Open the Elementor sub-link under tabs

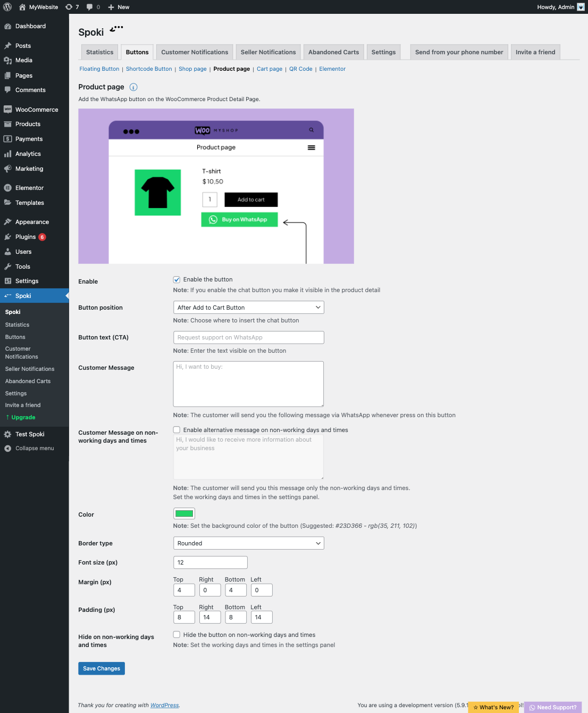click(332, 69)
